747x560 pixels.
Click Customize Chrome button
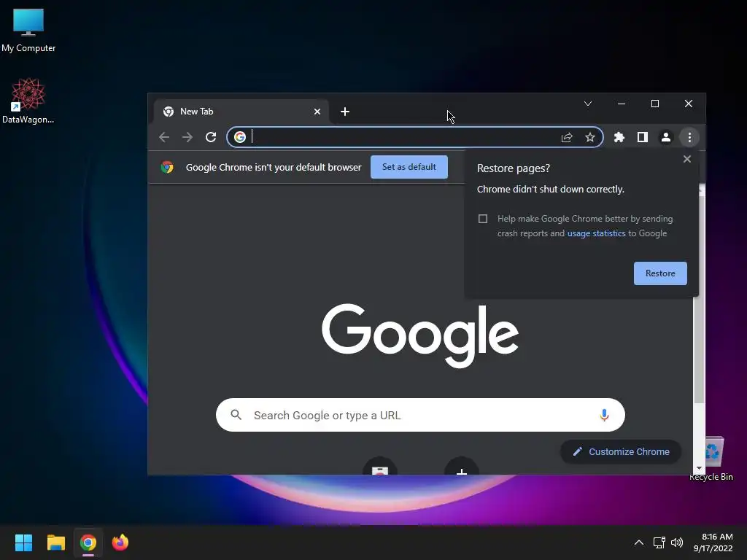[x=621, y=452]
